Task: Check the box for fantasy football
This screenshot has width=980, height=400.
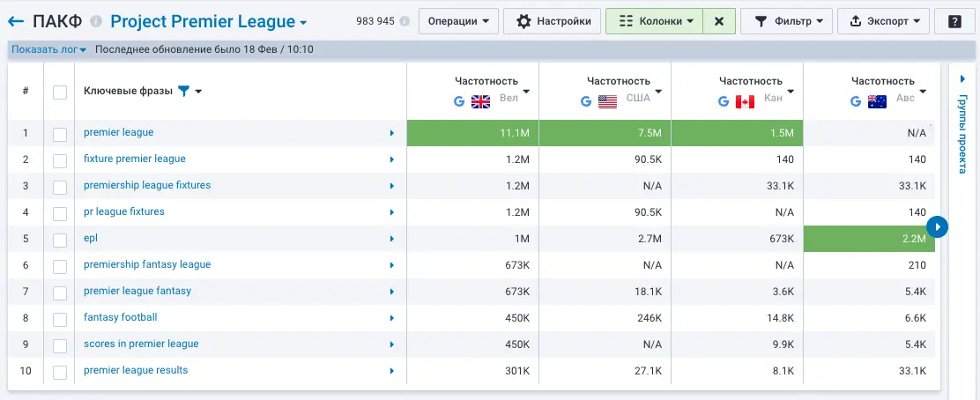Action: pyautogui.click(x=60, y=319)
